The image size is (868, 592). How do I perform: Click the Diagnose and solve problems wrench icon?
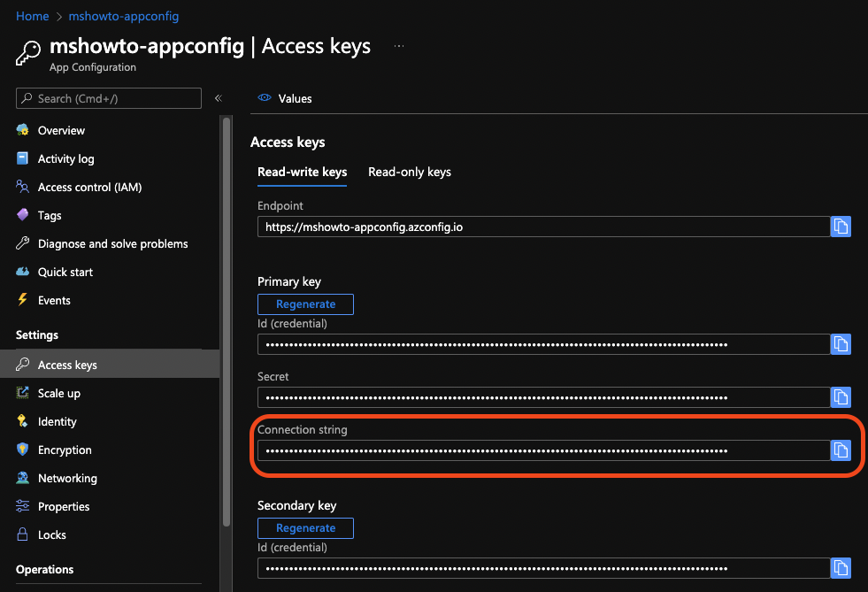23,243
